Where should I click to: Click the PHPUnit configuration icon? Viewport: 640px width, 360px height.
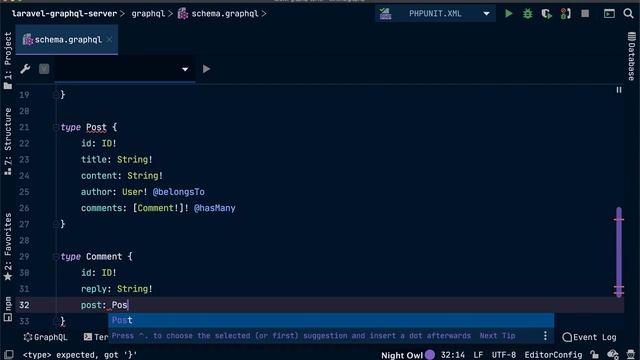[x=385, y=13]
